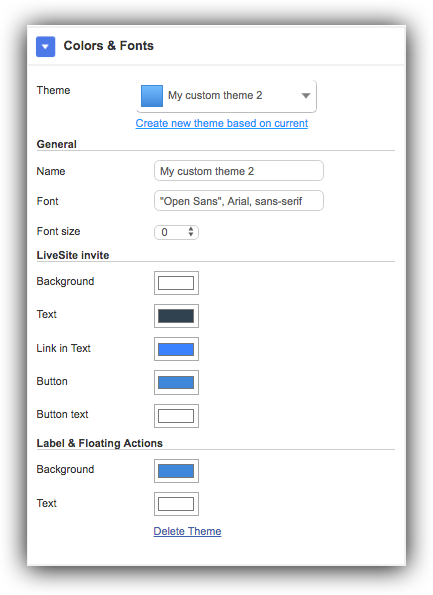The width and height of the screenshot is (433, 595).
Task: Select the My custom theme 2 text in Theme box
Action: point(215,96)
